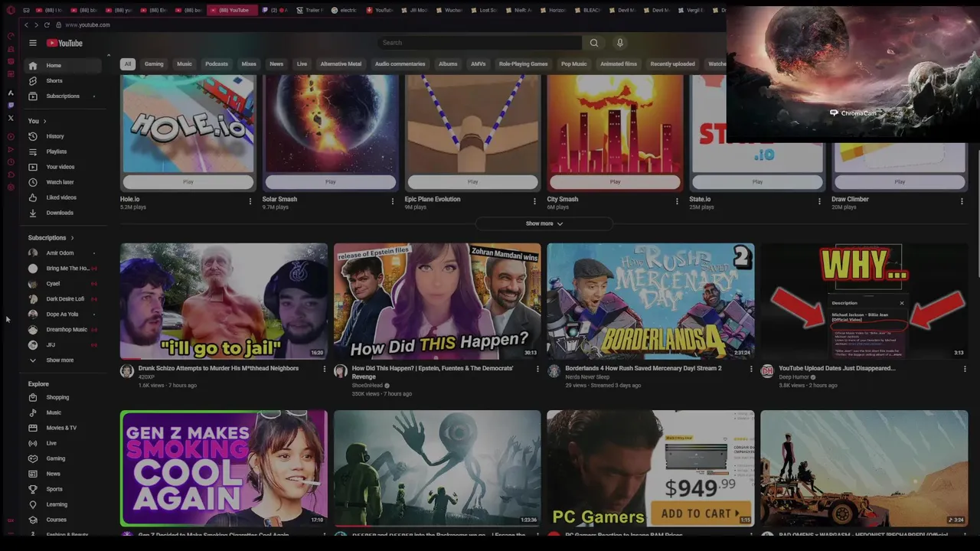The width and height of the screenshot is (980, 551).
Task: Open three-dot menu for Epic Plane Evolution
Action: pyautogui.click(x=534, y=201)
